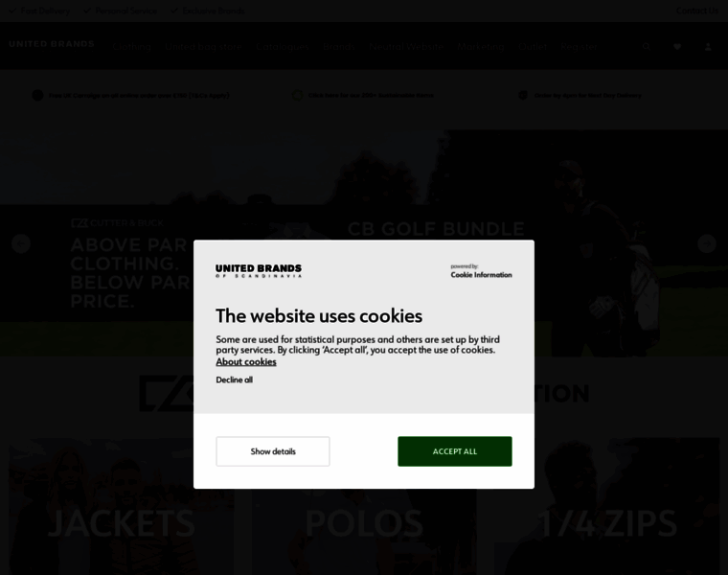
Task: Click the United Brands header logo
Action: tap(52, 44)
